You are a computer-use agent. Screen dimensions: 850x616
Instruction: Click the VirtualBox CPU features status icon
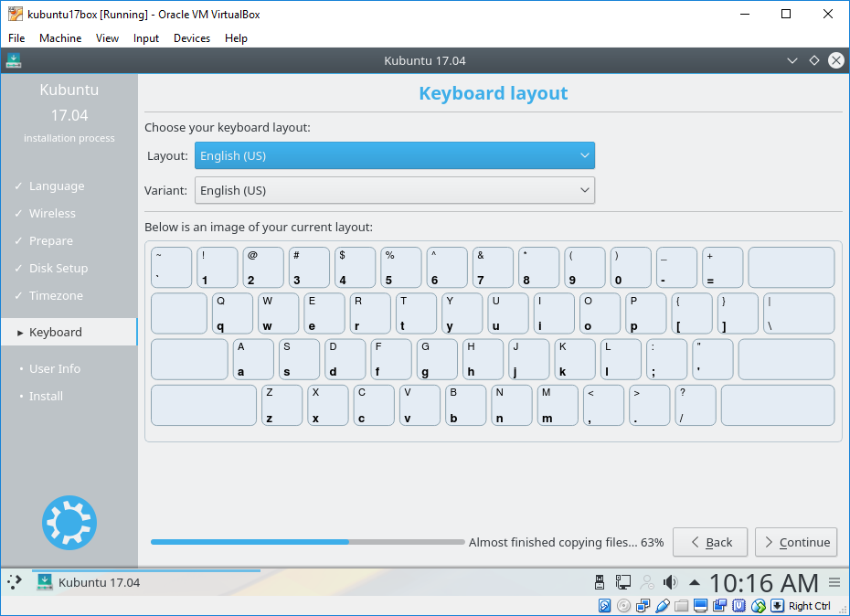coord(738,606)
